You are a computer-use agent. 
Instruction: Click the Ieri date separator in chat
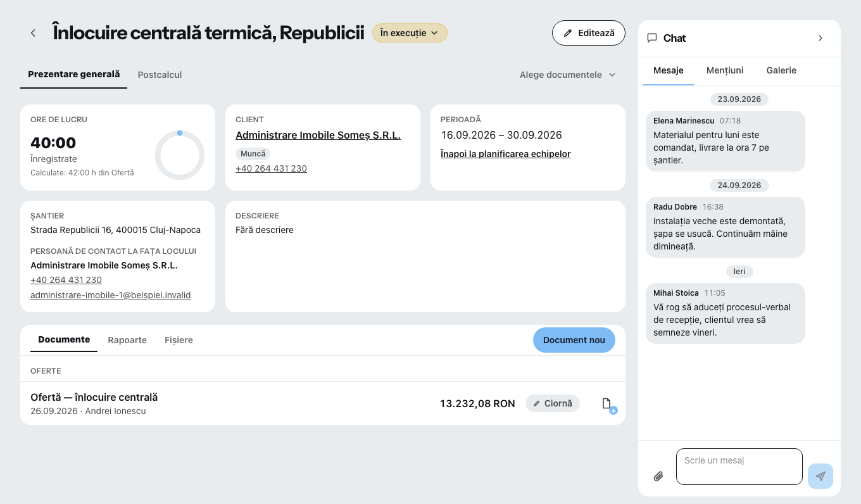pos(739,272)
